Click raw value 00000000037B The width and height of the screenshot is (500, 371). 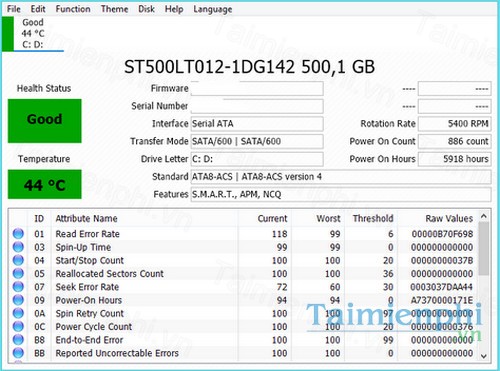pyautogui.click(x=442, y=260)
